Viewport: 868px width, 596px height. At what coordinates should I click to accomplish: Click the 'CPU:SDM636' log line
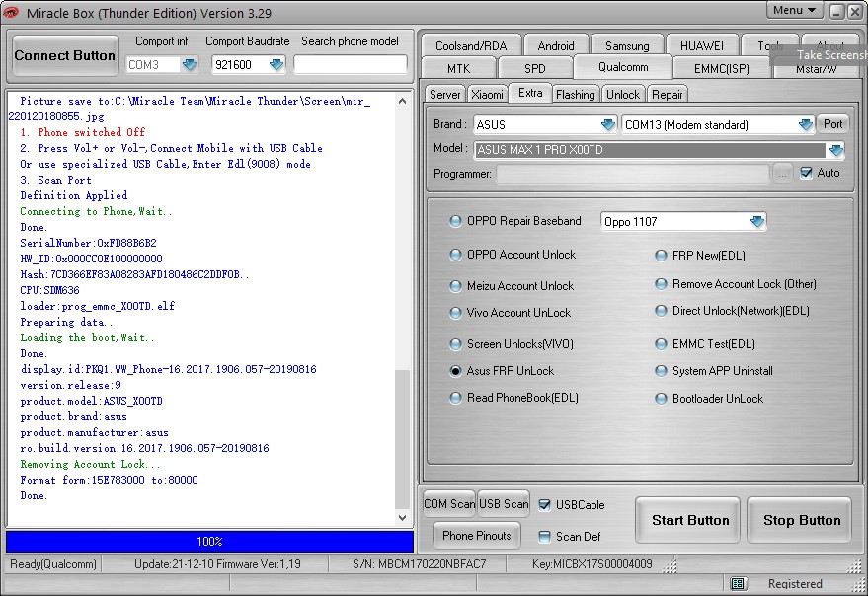pos(49,290)
